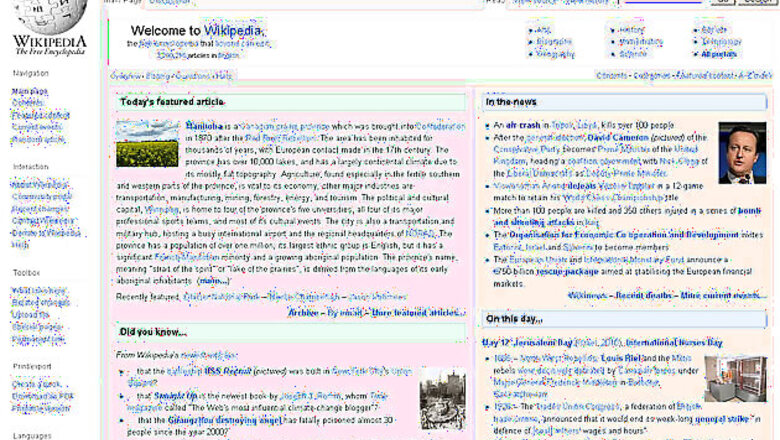The width and height of the screenshot is (780, 440).
Task: Click the Search button at top right
Action: click(757, 1)
